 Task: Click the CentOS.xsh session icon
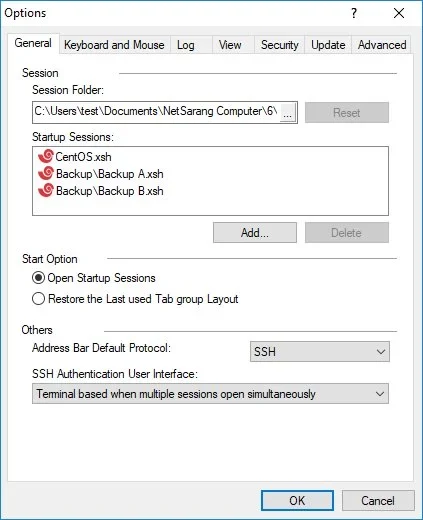coord(46,156)
